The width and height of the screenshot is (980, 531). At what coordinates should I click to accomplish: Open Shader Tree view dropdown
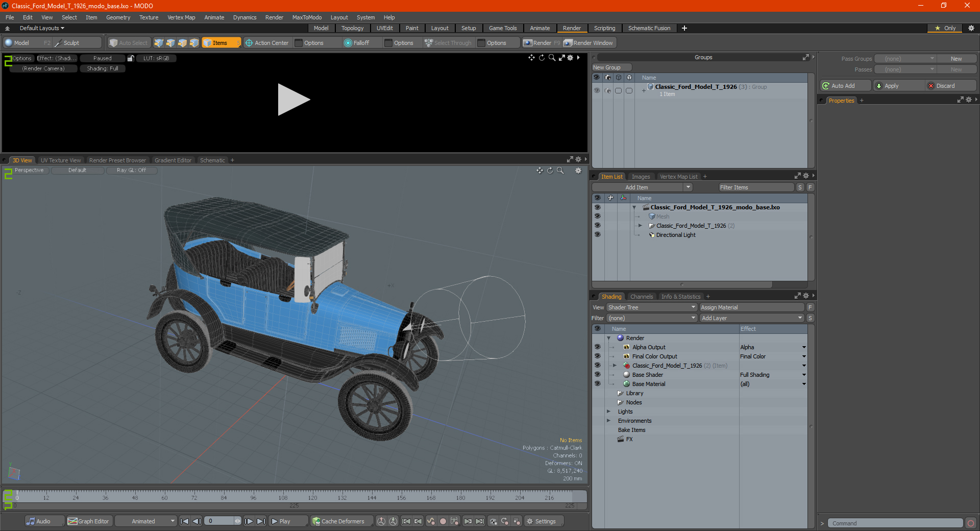652,307
